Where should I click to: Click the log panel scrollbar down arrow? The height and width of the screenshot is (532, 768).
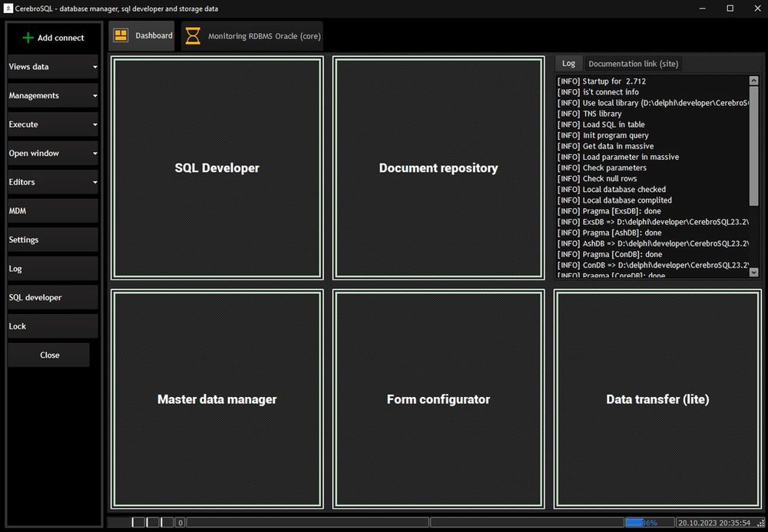click(x=754, y=273)
